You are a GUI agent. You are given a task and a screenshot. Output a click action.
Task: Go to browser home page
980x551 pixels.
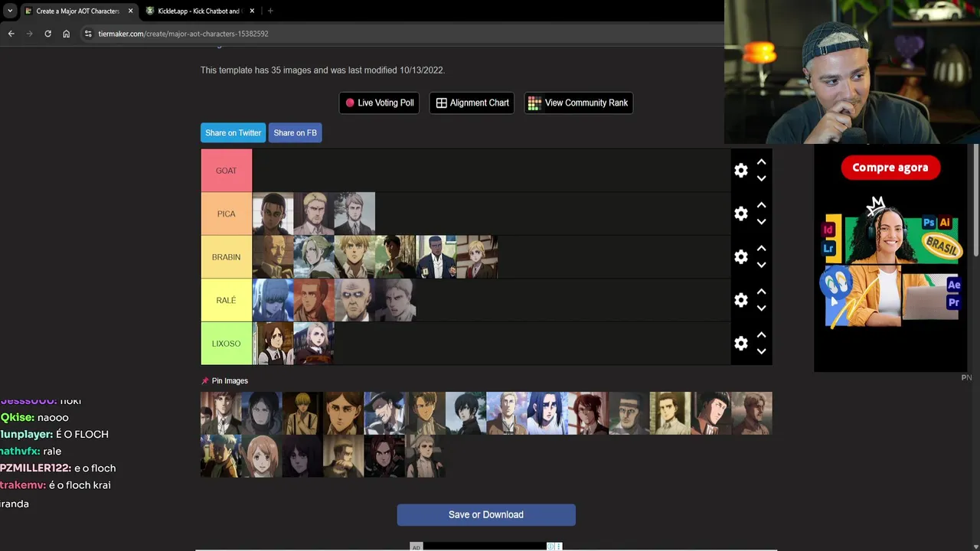coord(66,34)
